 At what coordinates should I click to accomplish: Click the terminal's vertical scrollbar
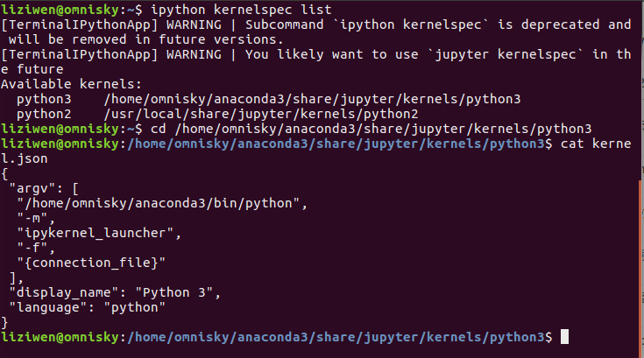[x=641, y=269]
